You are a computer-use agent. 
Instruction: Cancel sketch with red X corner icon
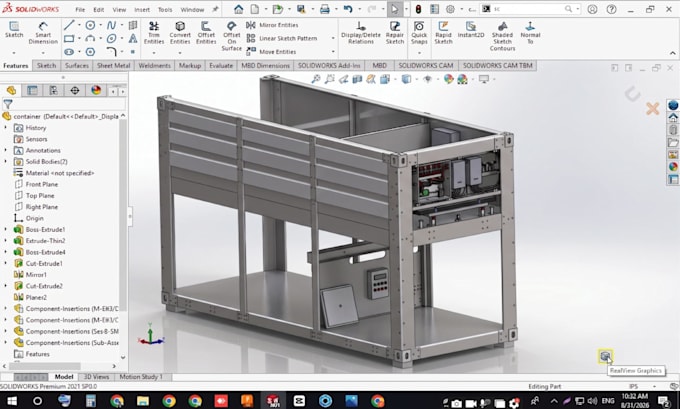click(x=653, y=108)
